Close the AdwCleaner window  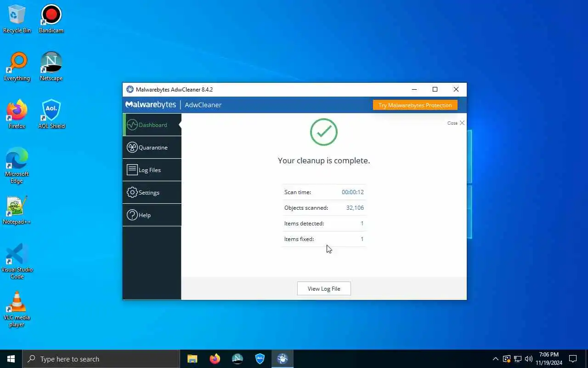pos(456,89)
